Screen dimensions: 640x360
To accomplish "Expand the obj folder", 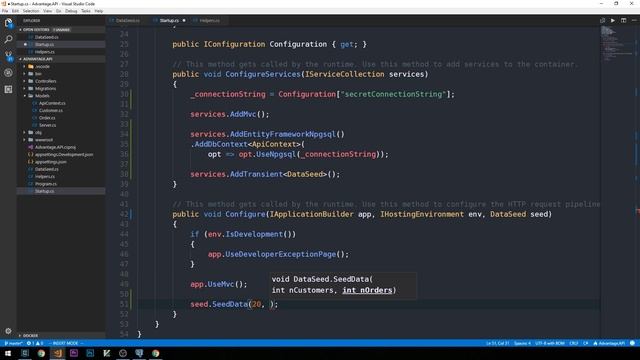I will coord(38,133).
